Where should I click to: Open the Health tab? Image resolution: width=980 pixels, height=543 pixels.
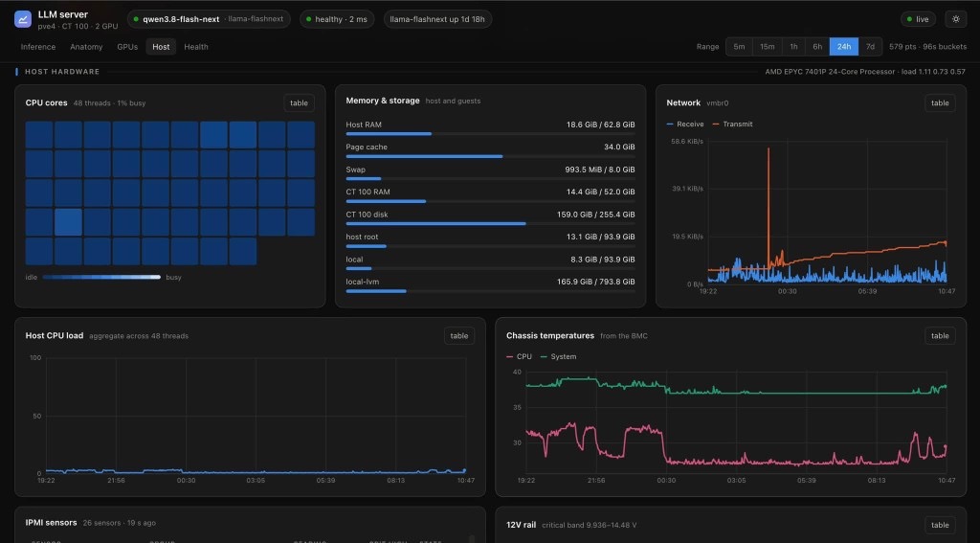click(195, 47)
